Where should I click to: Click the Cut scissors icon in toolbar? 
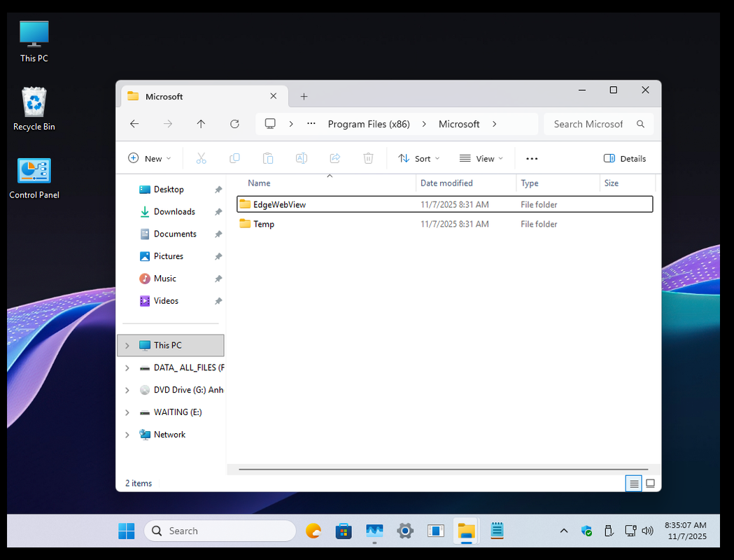(201, 158)
